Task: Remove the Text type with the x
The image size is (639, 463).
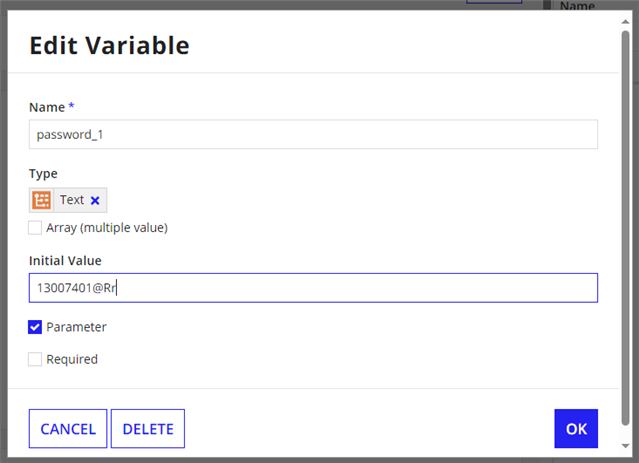Action: (95, 201)
